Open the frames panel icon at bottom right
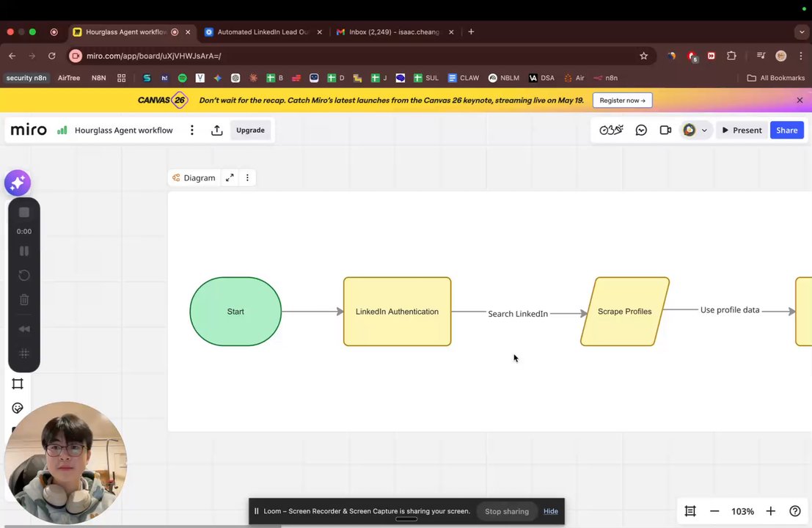This screenshot has width=812, height=528. (690, 511)
